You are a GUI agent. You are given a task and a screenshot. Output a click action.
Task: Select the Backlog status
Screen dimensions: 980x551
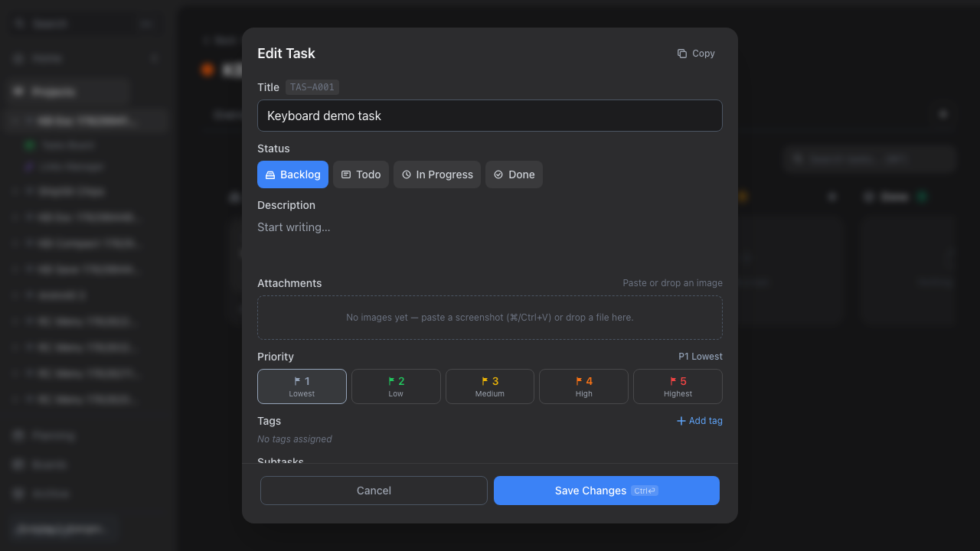click(x=292, y=174)
